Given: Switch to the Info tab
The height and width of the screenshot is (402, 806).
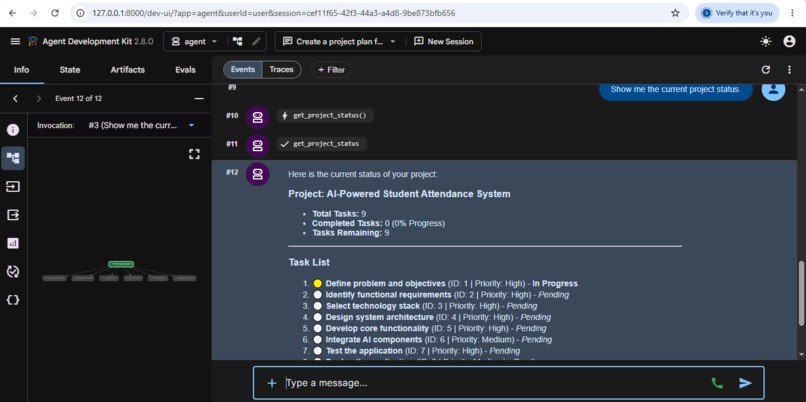Looking at the screenshot, I should (x=22, y=70).
